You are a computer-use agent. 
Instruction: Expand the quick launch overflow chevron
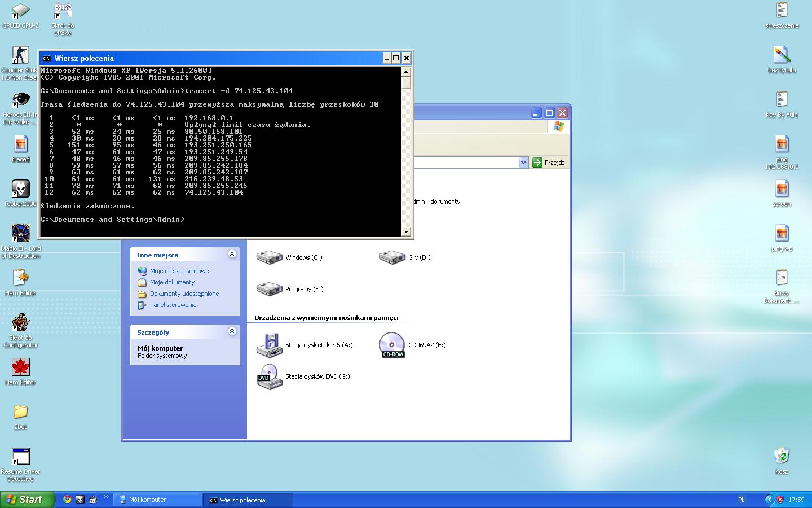(106, 497)
